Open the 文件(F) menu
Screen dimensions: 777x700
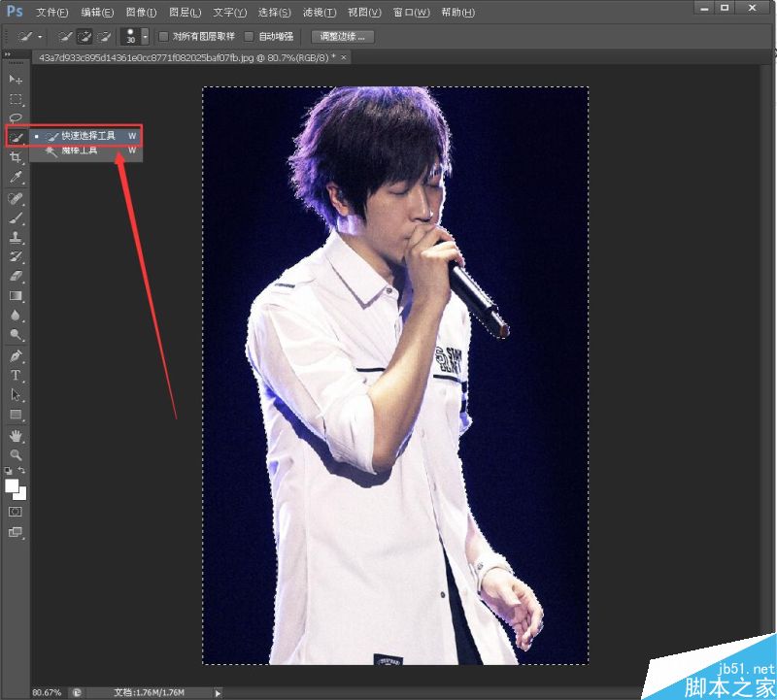coord(52,13)
